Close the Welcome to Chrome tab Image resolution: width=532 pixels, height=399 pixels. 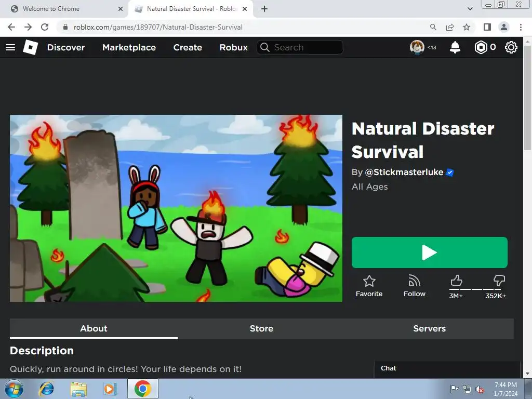tap(121, 9)
